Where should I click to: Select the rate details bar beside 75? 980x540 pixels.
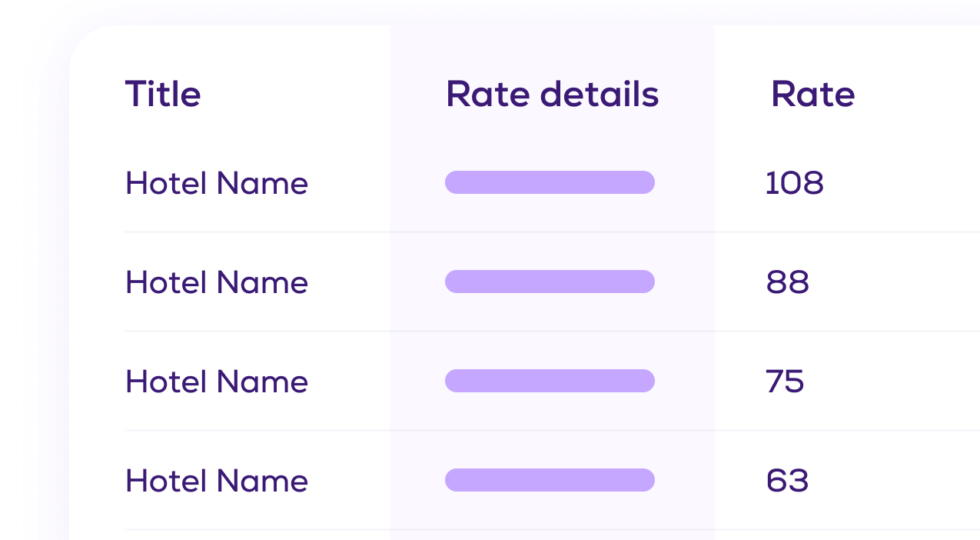(x=550, y=381)
